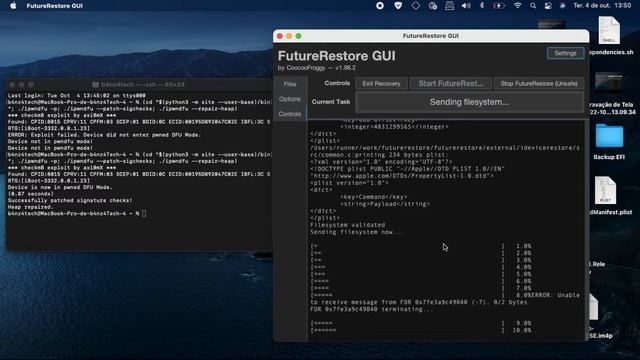This screenshot has height=360, width=640.
Task: Click the screen recording stop icon in menu bar
Action: coord(380,6)
